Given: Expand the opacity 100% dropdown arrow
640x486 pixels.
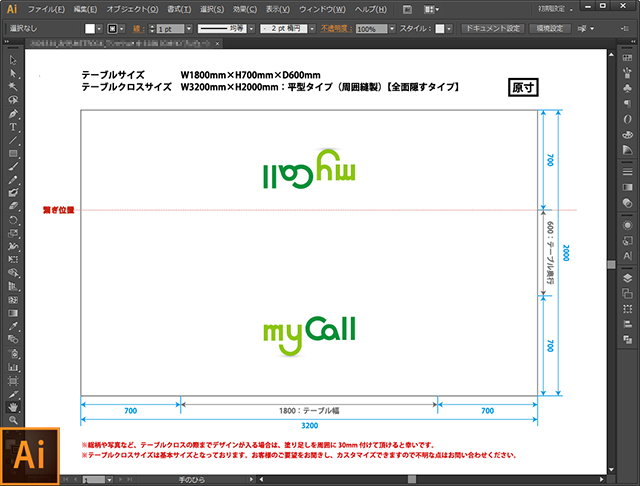Looking at the screenshot, I should point(392,29).
